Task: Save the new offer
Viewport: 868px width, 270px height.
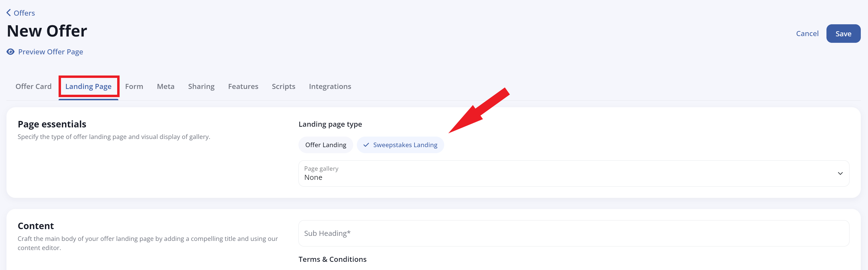Action: point(844,33)
